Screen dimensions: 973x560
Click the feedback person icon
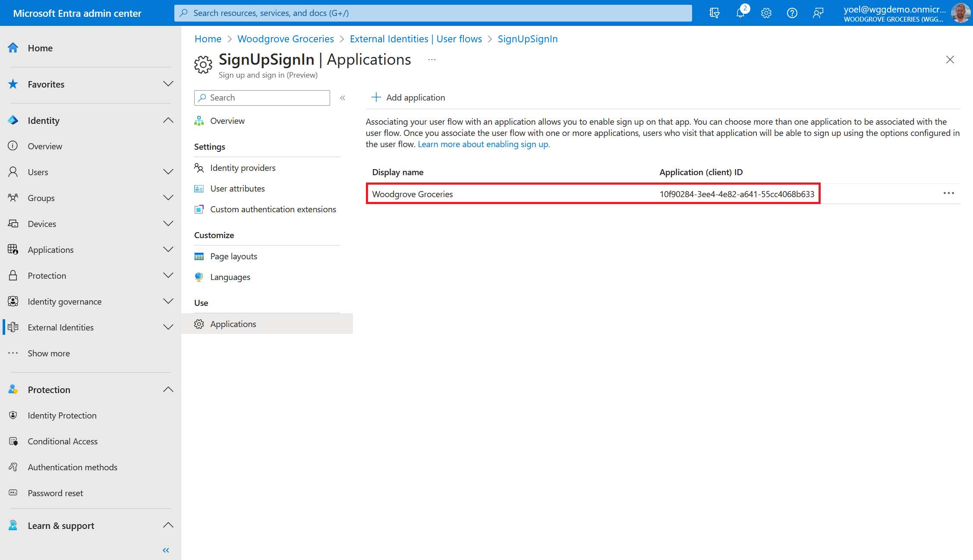pyautogui.click(x=818, y=13)
